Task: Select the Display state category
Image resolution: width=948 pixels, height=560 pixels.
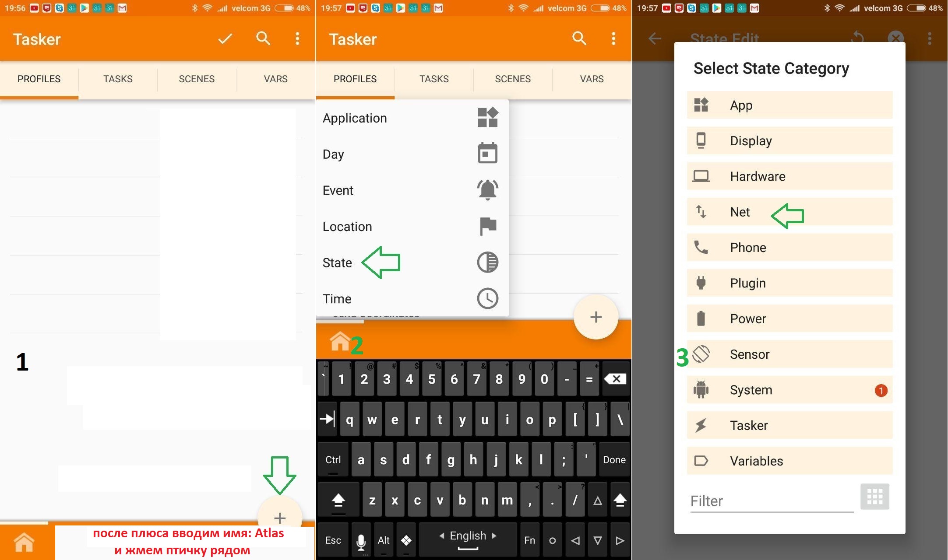Action: pos(789,140)
